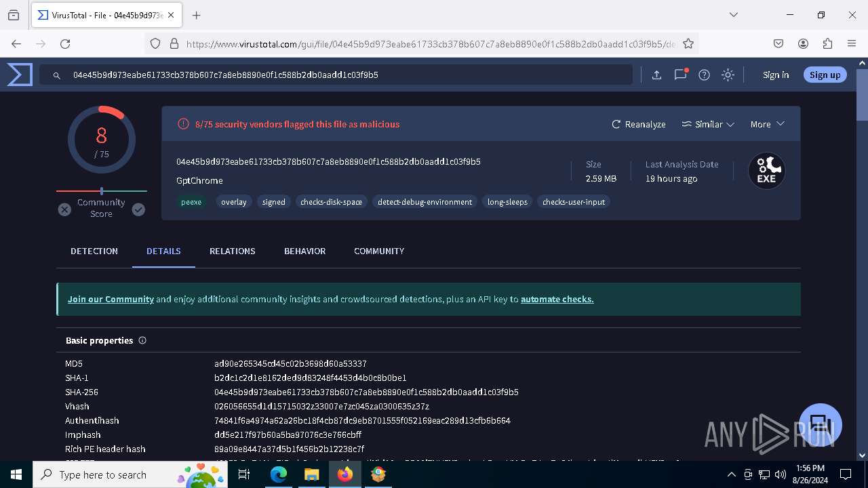Click the peexe tag
Viewport: 868px width, 488px height.
[191, 202]
